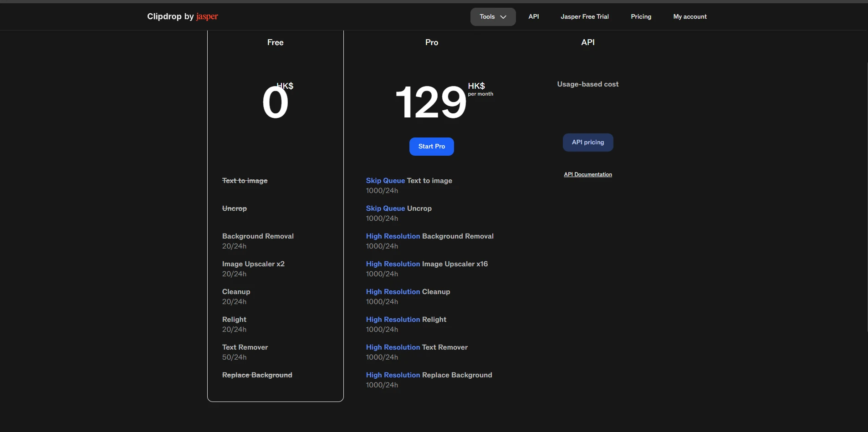This screenshot has width=868, height=432.
Task: Click High Resolution Relight feature
Action: point(406,320)
